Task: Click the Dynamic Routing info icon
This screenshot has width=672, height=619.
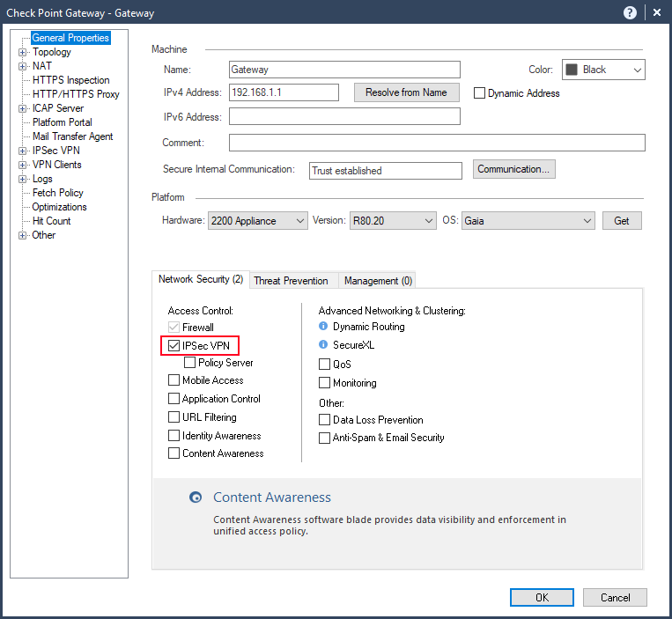Action: pyautogui.click(x=323, y=327)
